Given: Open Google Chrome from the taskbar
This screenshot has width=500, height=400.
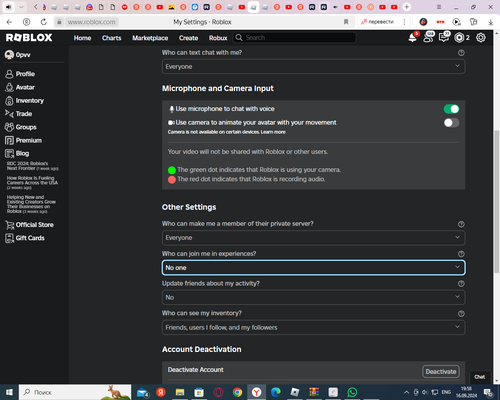Looking at the screenshot, I should click(x=237, y=392).
